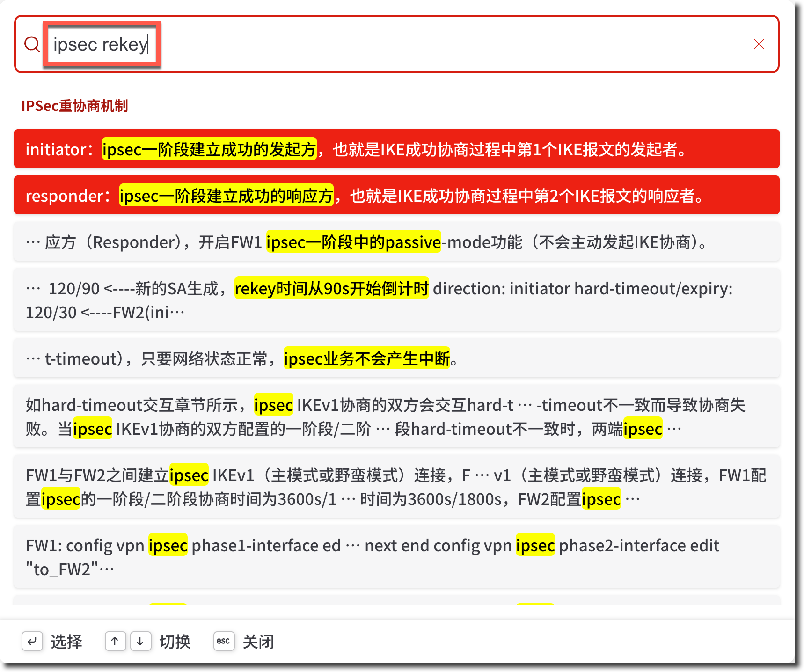Click the up arrow key icon
The width and height of the screenshot is (804, 672).
(115, 641)
